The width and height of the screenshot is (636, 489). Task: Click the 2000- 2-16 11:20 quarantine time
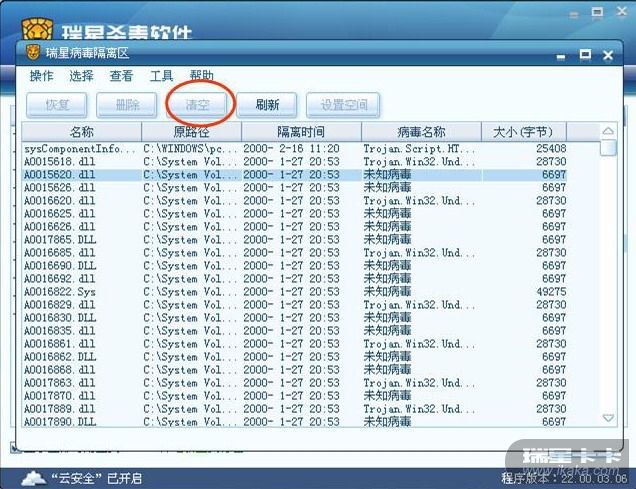point(291,148)
